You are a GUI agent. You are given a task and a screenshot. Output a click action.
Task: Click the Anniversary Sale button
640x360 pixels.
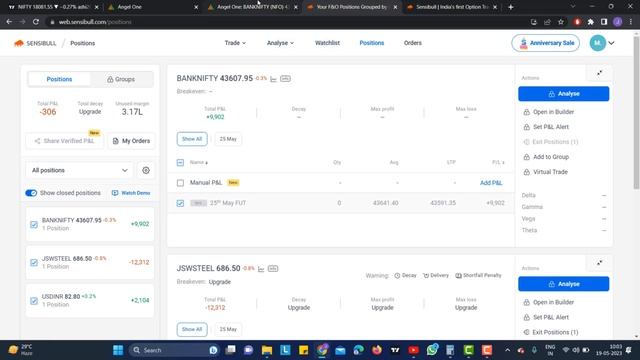[x=545, y=43]
